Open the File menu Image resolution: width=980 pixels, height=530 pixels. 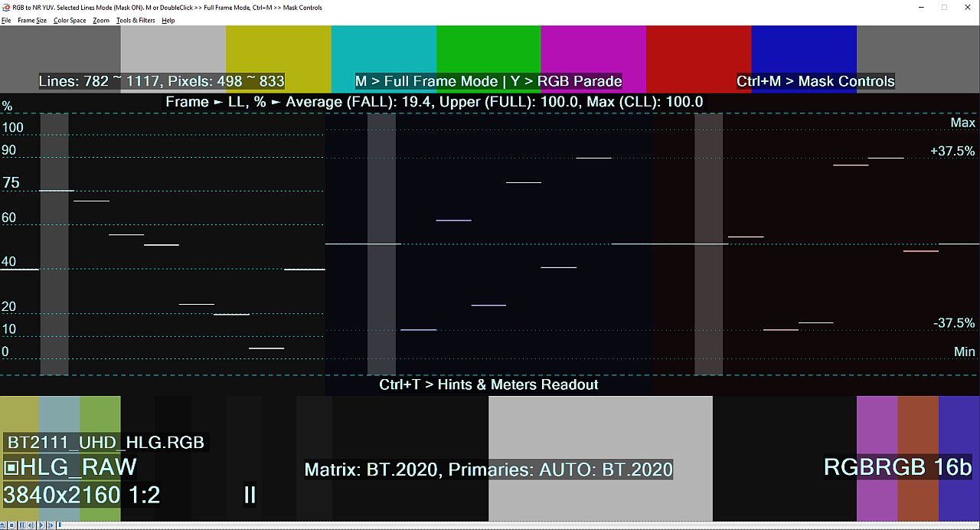pos(6,21)
